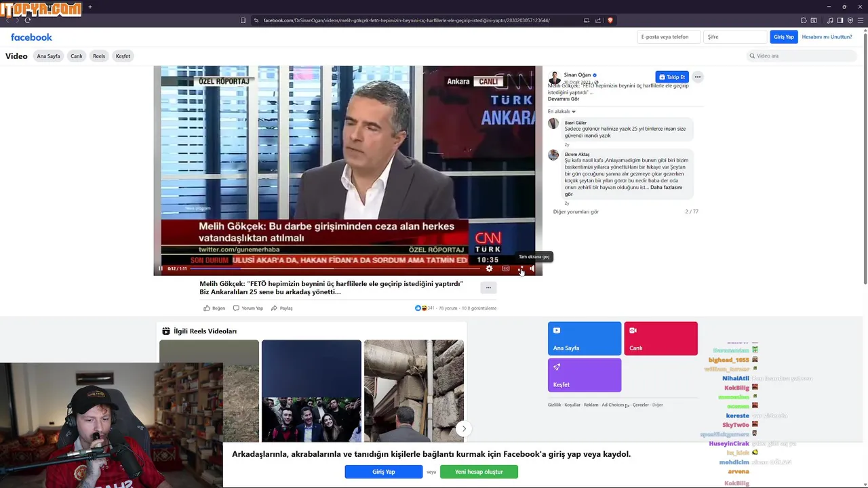The width and height of the screenshot is (868, 488).
Task: Open video settings gear icon
Action: coord(489,268)
